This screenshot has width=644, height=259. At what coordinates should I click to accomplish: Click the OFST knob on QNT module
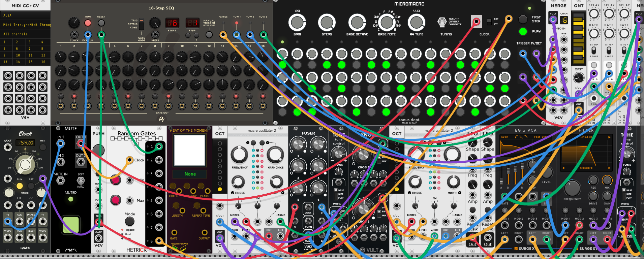click(x=579, y=78)
